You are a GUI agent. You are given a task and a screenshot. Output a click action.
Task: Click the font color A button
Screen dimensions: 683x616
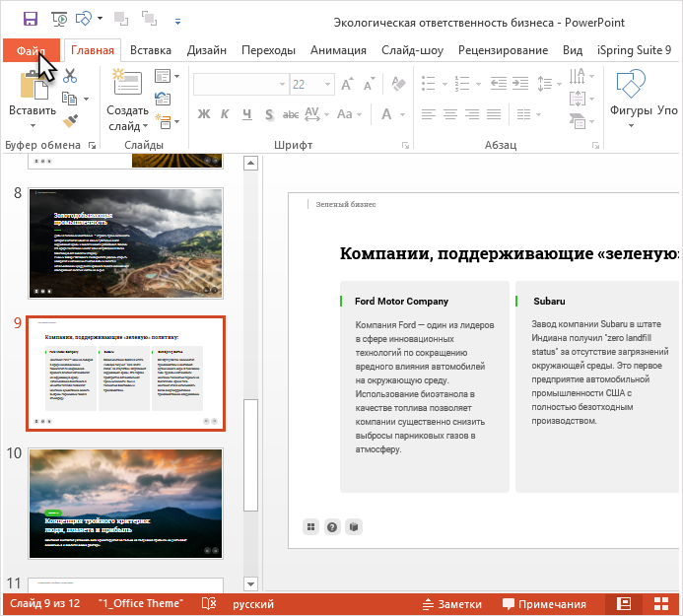[386, 114]
